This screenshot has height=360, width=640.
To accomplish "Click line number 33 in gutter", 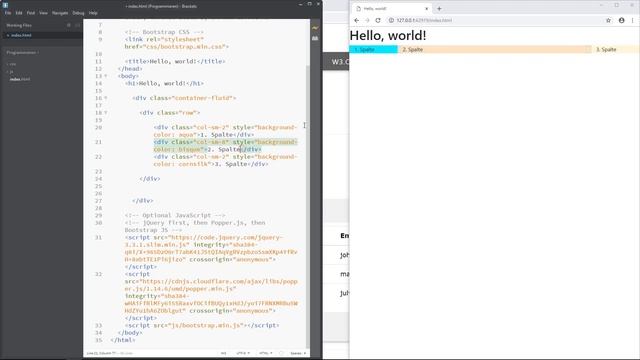I will pos(98,326).
